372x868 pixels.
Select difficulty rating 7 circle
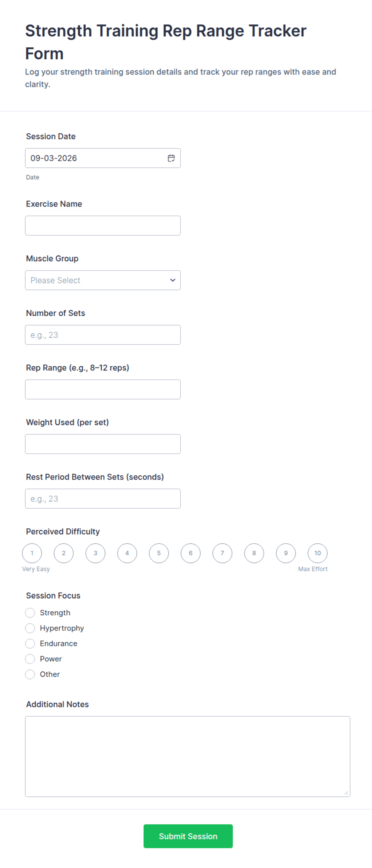click(222, 553)
